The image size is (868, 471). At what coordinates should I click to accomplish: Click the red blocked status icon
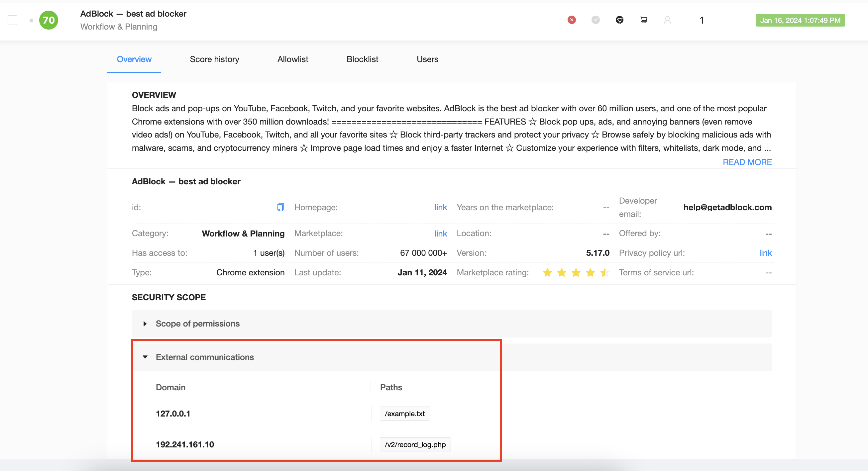pyautogui.click(x=572, y=20)
